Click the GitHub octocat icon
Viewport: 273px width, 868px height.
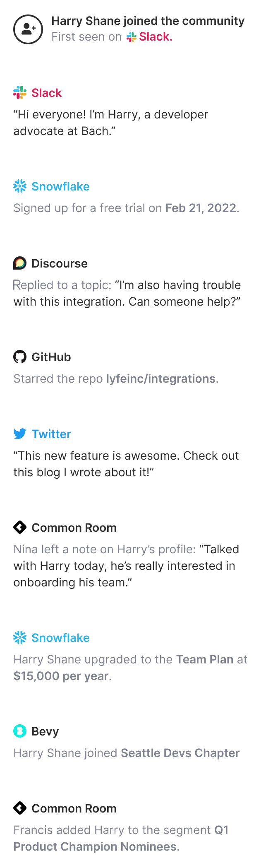point(20,357)
